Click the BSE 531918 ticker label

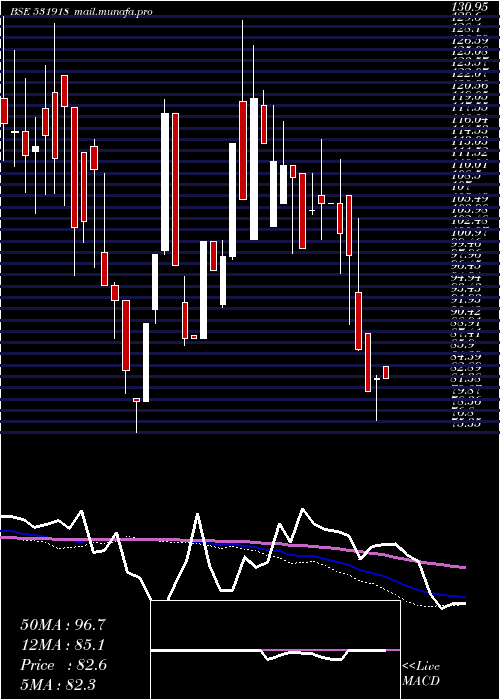pos(39,11)
